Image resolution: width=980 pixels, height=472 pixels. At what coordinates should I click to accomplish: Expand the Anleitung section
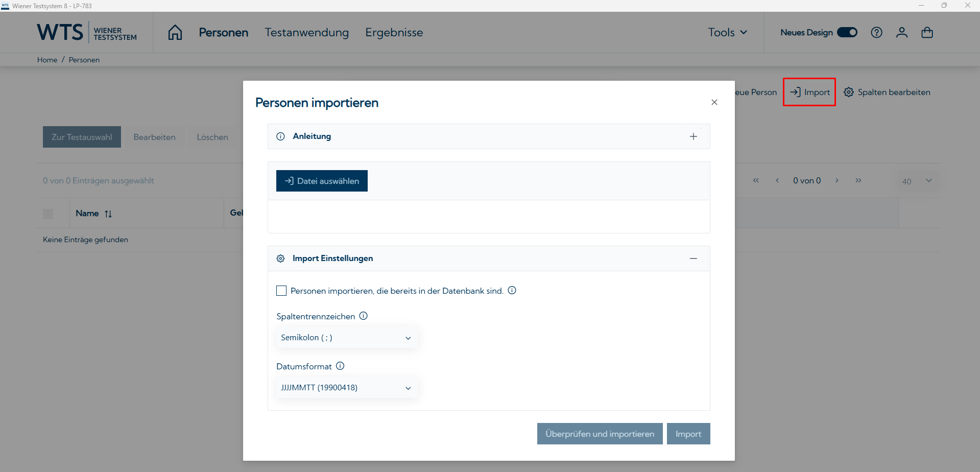tap(694, 136)
